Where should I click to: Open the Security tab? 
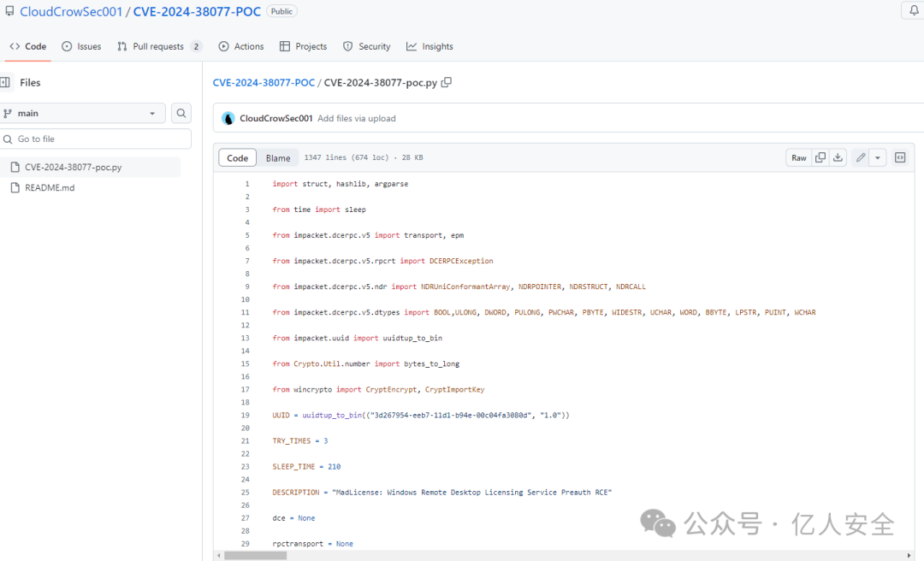point(366,46)
